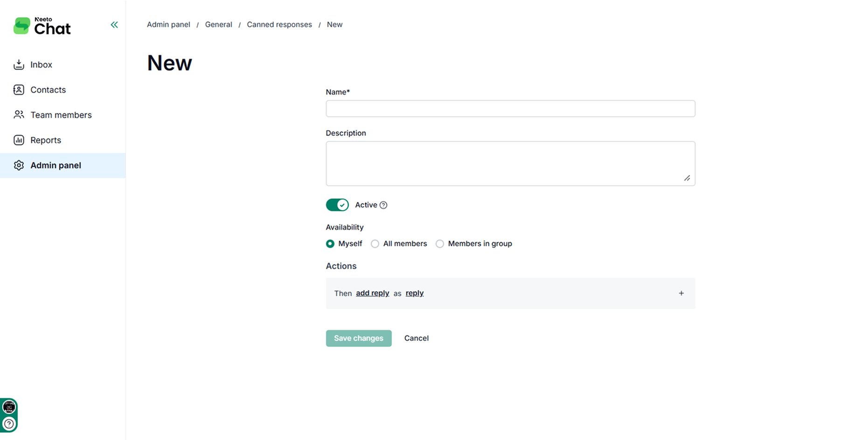Click into the Name input field
Screen dimensions: 868x440
pos(510,109)
